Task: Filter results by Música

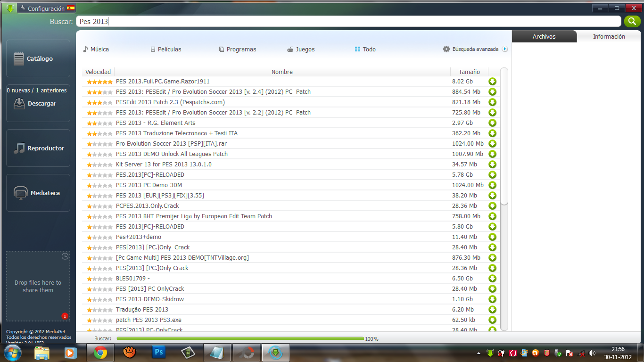Action: 96,49
